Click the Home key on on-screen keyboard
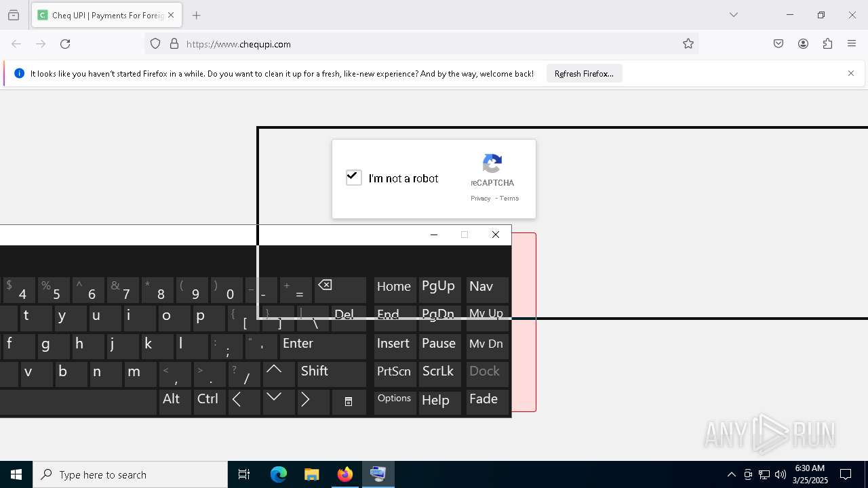 395,289
